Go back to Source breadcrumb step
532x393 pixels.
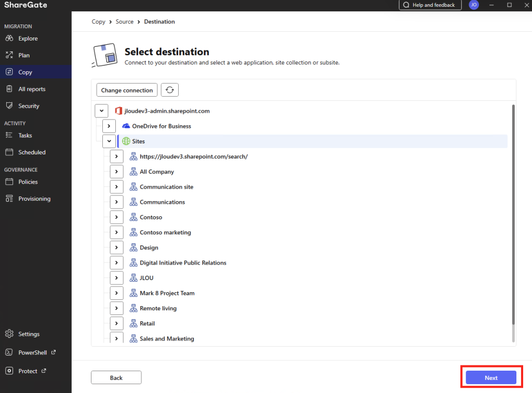[x=125, y=21]
